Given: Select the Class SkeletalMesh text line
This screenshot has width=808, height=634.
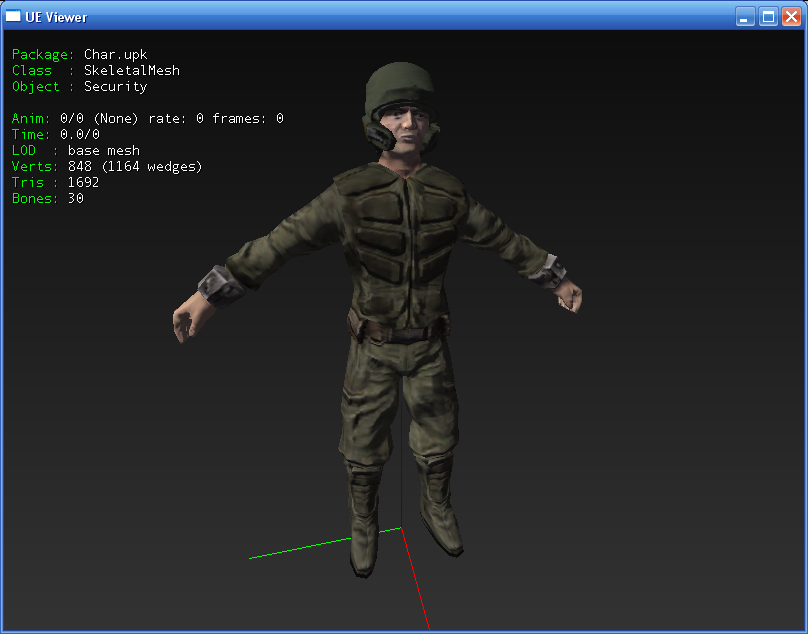Looking at the screenshot, I should pyautogui.click(x=95, y=71).
